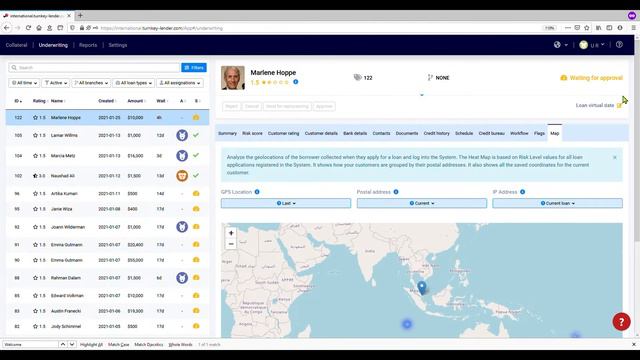Click the blue Filters button
This screenshot has width=640, height=360.
point(194,67)
